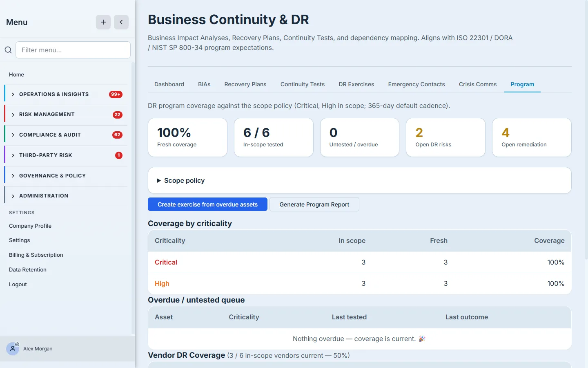588x368 pixels.
Task: Click Generate Program Report button
Action: coord(314,204)
